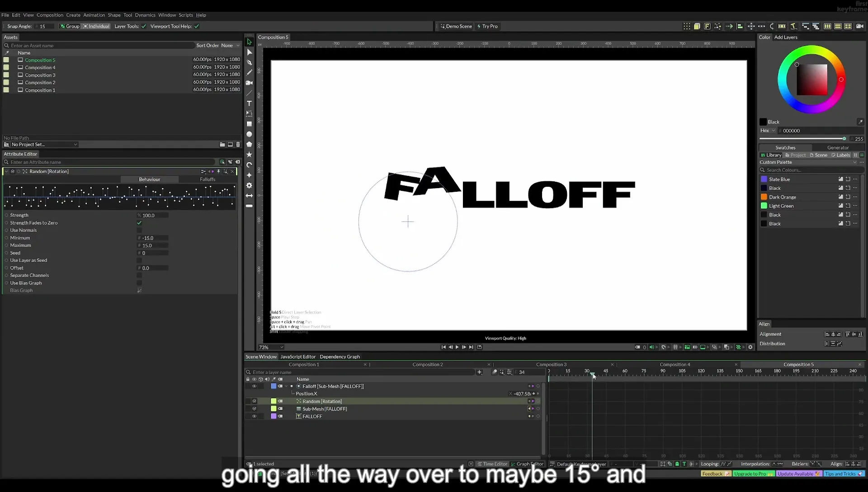868x492 pixels.
Task: Enable Use Layer as Seed checkbox
Action: (139, 260)
